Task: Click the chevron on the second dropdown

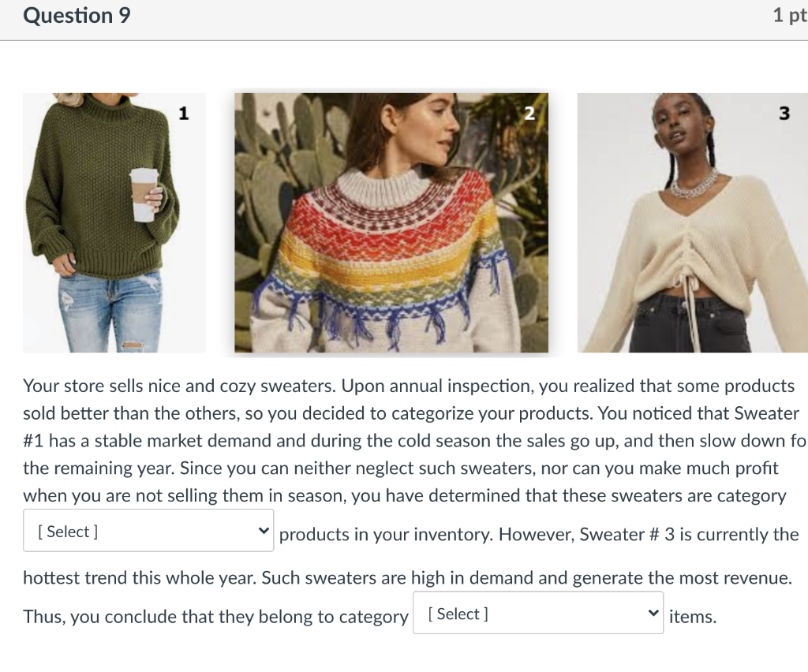Action: tap(653, 612)
